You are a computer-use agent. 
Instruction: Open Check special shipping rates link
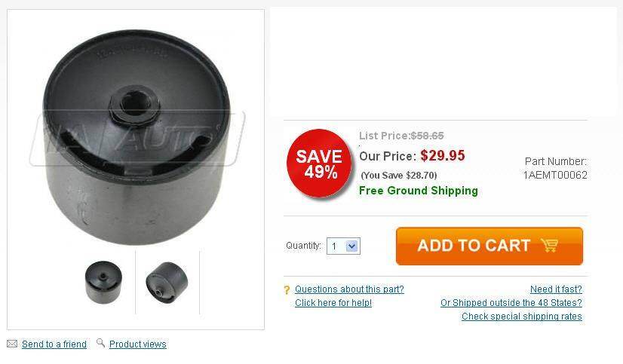pyautogui.click(x=522, y=317)
